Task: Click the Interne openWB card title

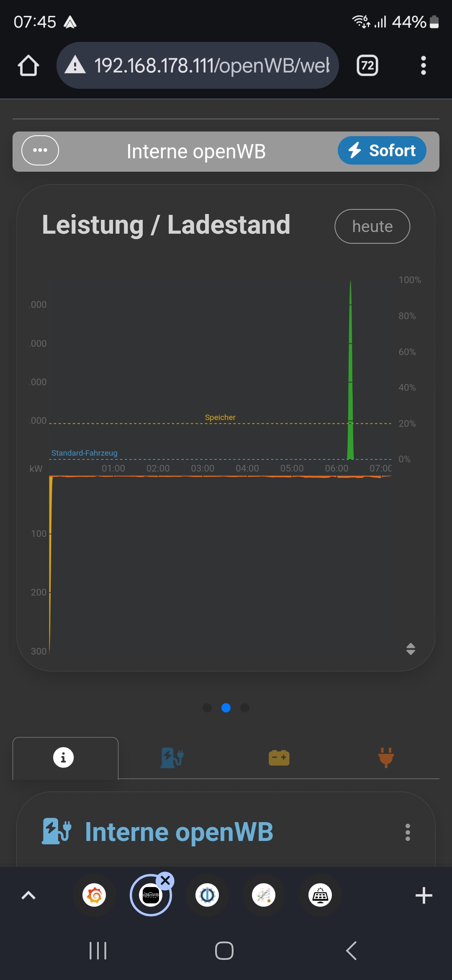Action: click(x=179, y=832)
